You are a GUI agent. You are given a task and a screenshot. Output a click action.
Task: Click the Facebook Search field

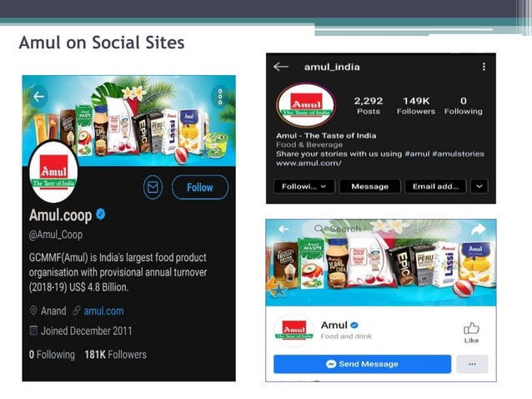tap(380, 229)
